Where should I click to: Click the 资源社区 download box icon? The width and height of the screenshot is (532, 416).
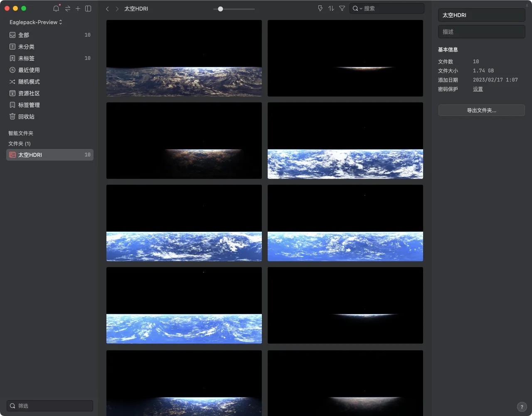point(12,93)
